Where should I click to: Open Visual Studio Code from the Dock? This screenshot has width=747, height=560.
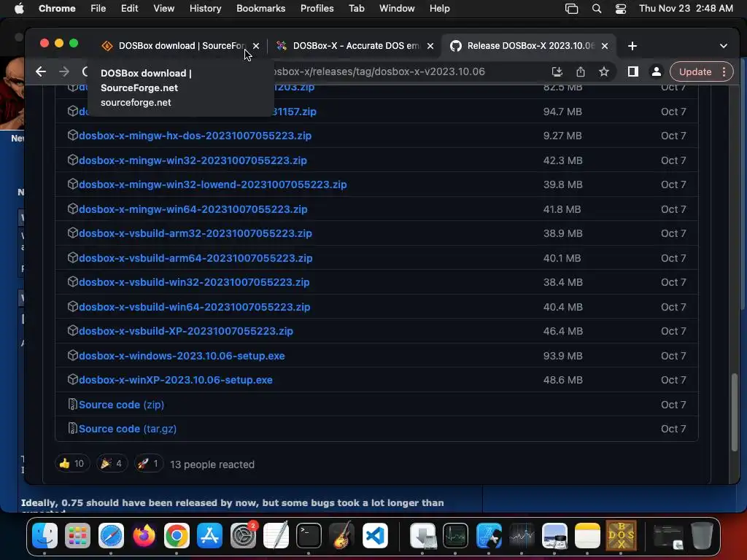(x=375, y=536)
